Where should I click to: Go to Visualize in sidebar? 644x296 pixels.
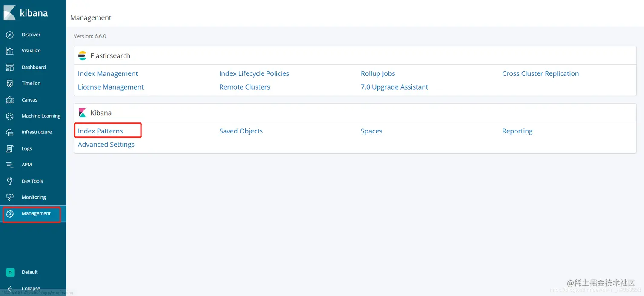pyautogui.click(x=31, y=51)
